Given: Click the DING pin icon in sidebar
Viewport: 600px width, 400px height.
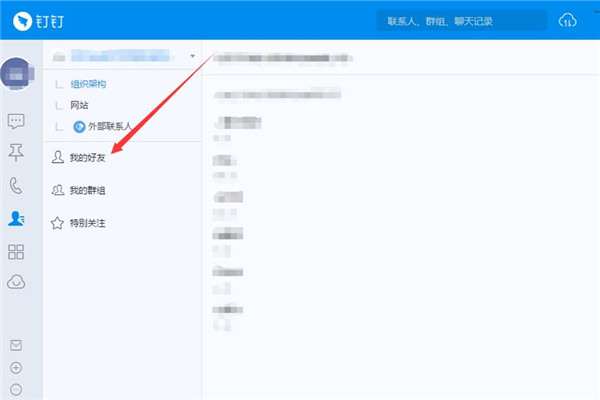Looking at the screenshot, I should pos(16,152).
